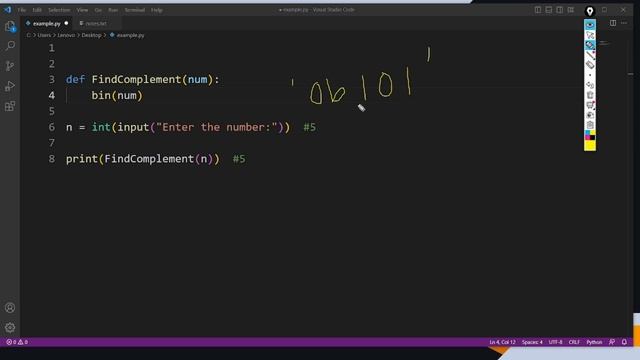The image size is (640, 360).
Task: Click the unsaved dot on example.py tab
Action: 66,23
